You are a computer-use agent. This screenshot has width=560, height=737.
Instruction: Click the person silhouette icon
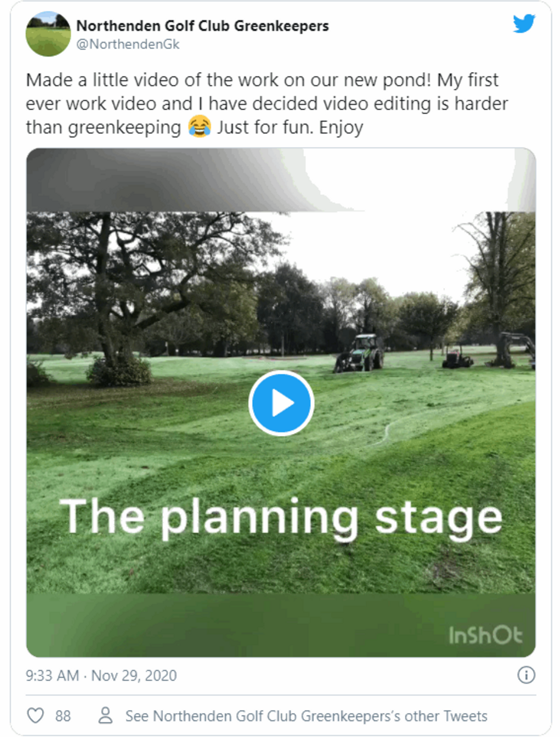[x=105, y=716]
